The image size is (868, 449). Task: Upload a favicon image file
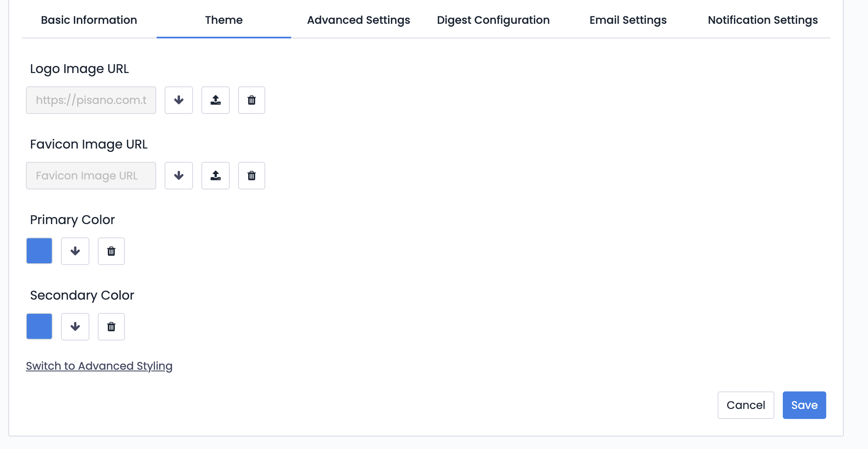tap(216, 176)
